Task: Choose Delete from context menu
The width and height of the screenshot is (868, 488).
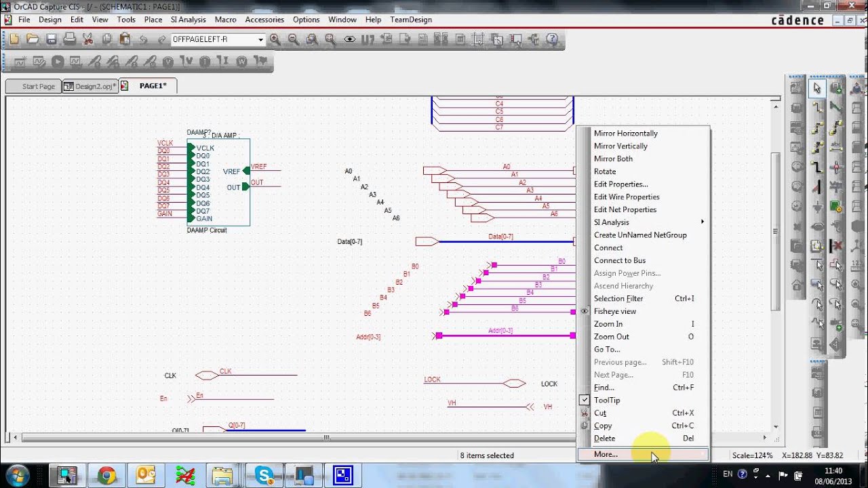Action: click(642, 439)
